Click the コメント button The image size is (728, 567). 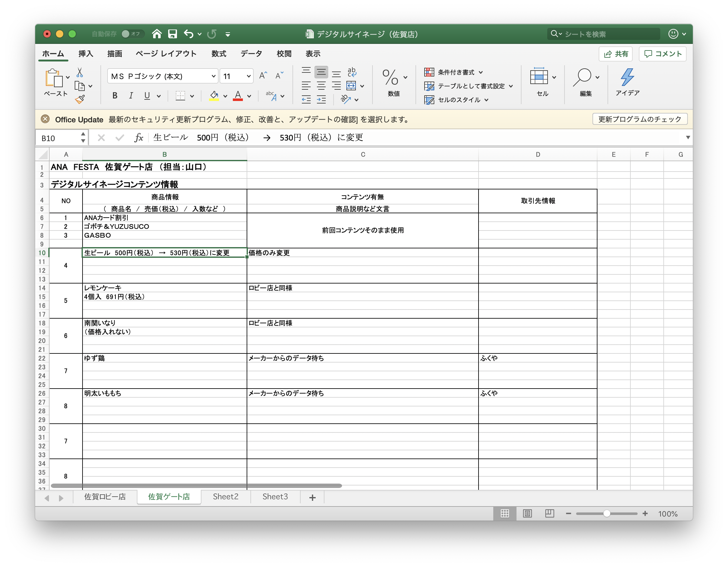click(662, 54)
